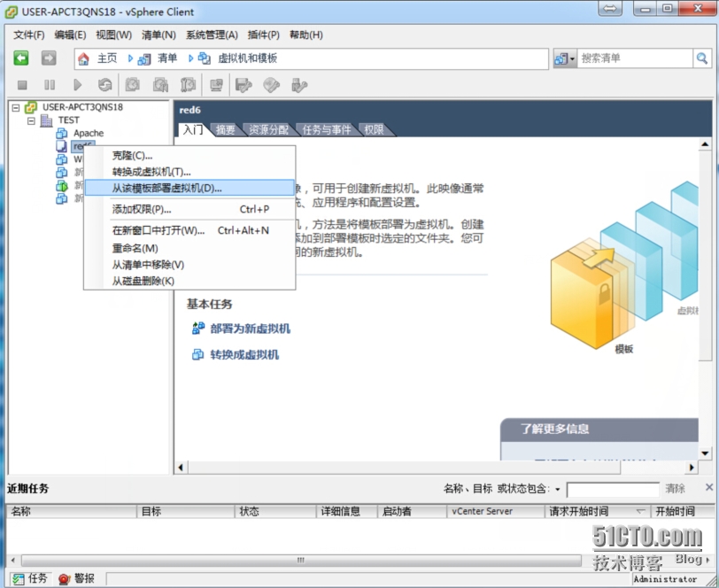Click the recent tasks filter text box

[613, 490]
